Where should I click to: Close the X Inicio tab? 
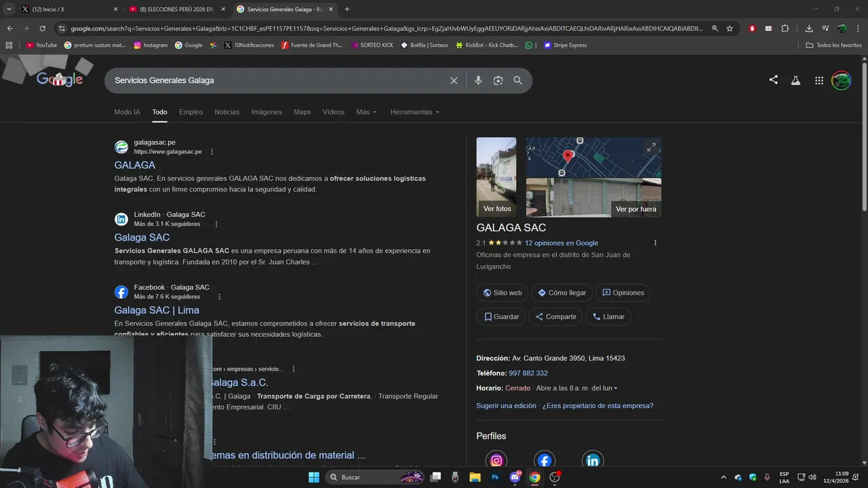[x=115, y=9]
